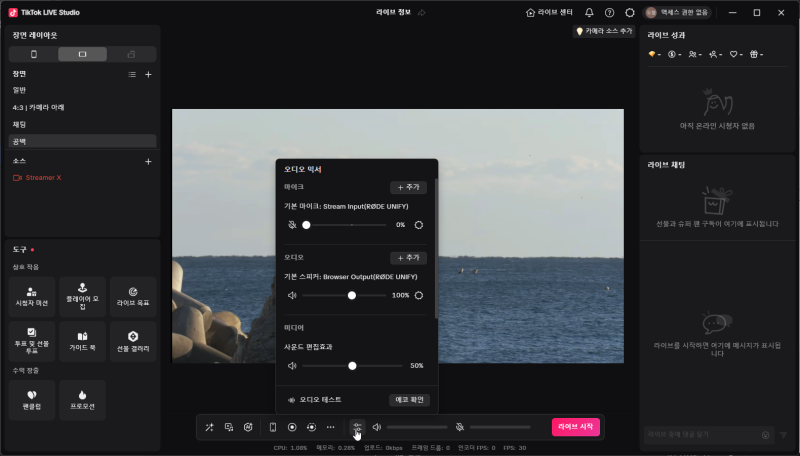Image resolution: width=800 pixels, height=456 pixels.
Task: Open 라이브 센터
Action: click(x=549, y=13)
